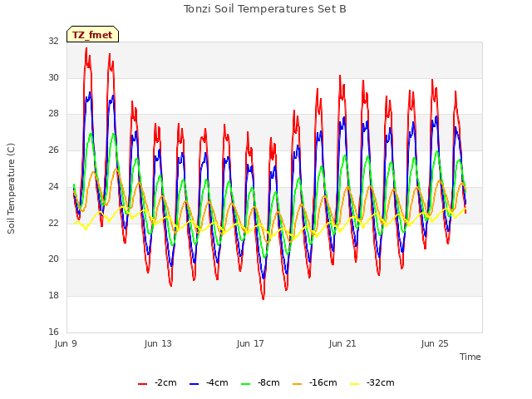Click the 32 y-axis tick value
532x399 pixels.
click(x=53, y=42)
